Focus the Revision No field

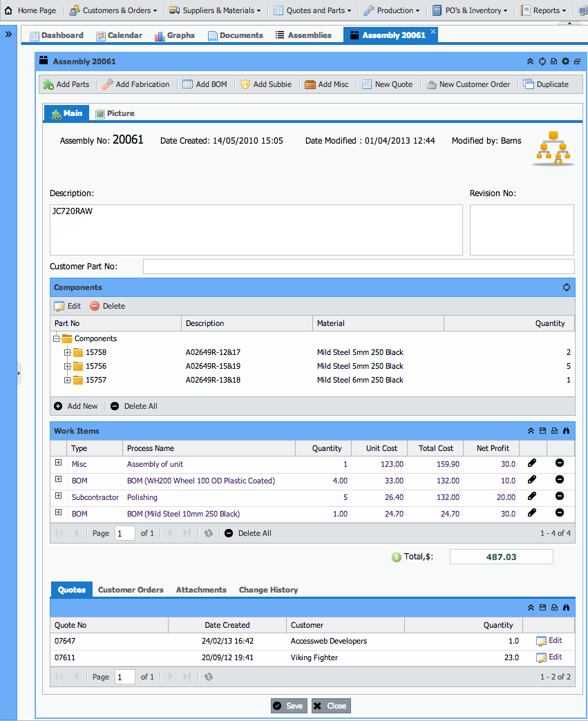tap(522, 230)
